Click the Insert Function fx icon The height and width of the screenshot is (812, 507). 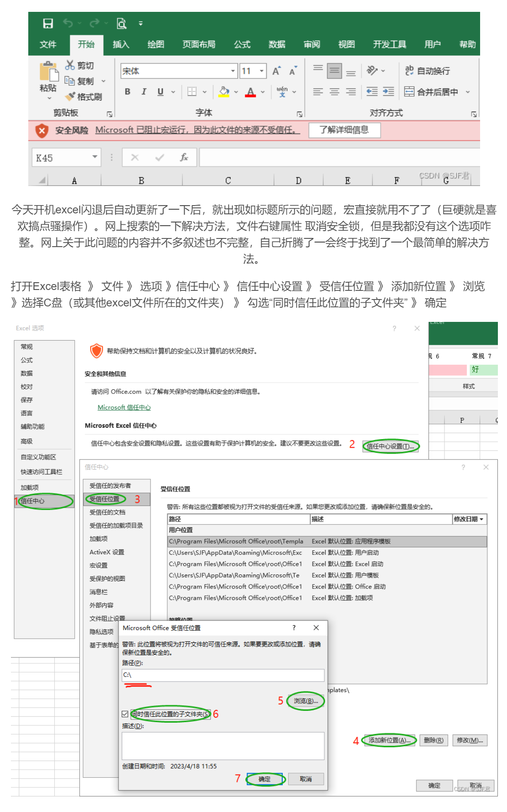(184, 157)
